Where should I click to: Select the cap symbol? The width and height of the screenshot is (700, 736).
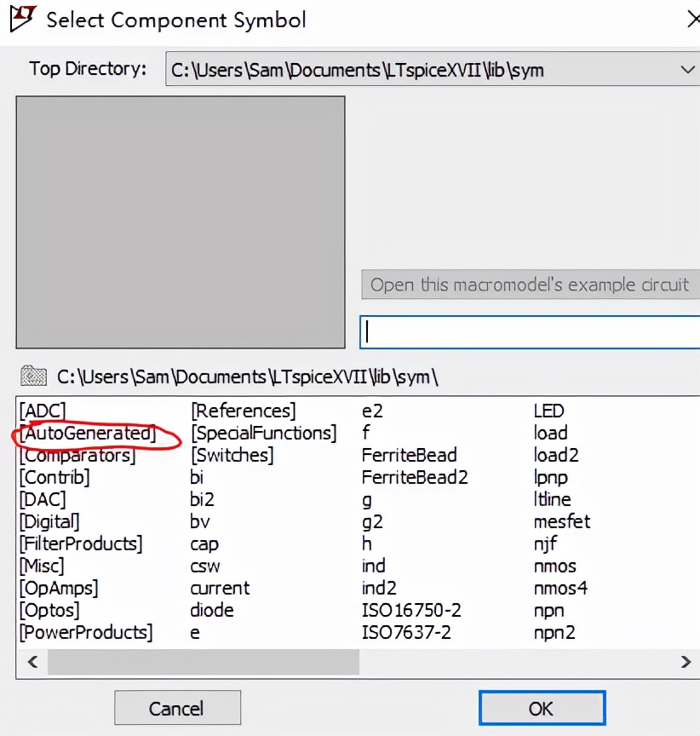(204, 544)
